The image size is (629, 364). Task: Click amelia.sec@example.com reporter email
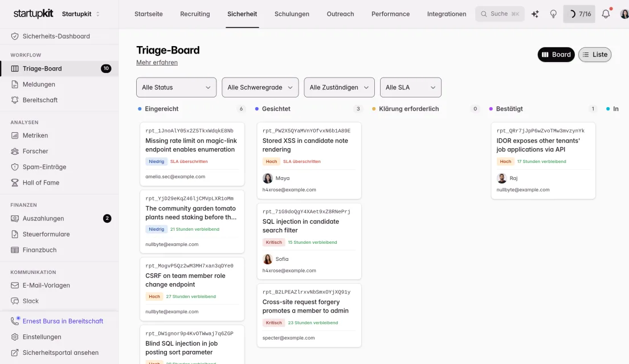tap(175, 177)
